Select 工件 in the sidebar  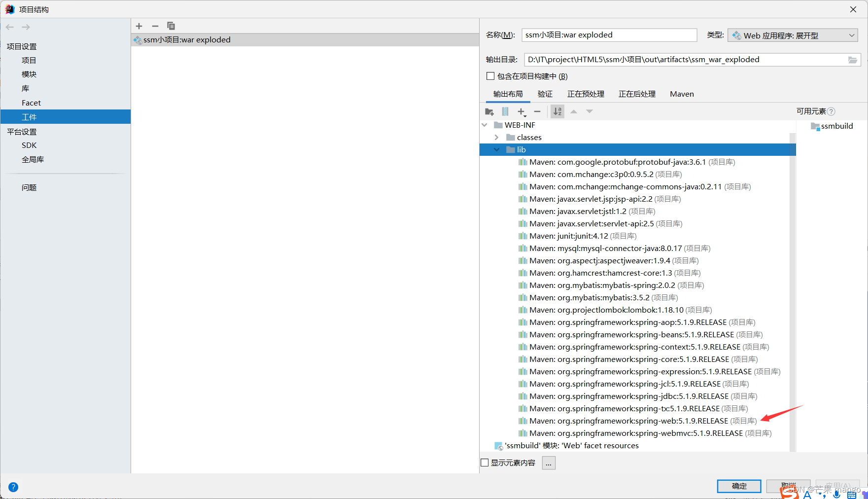click(x=66, y=117)
